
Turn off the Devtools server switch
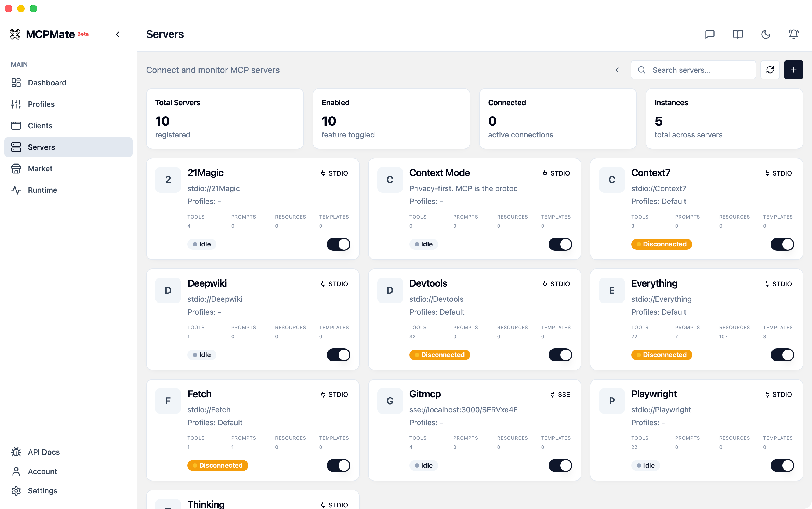click(560, 355)
